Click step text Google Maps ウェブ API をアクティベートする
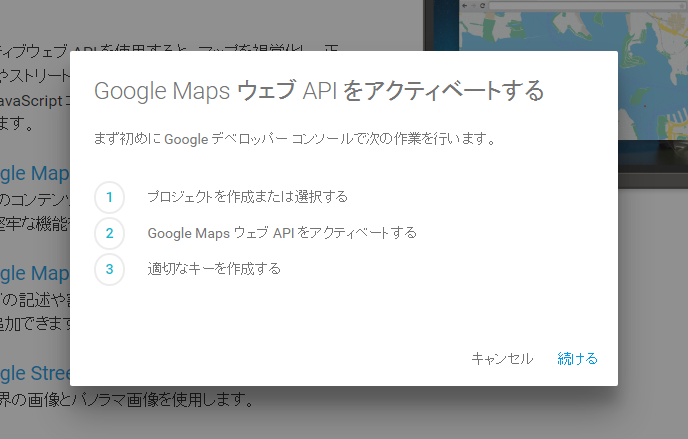Screen dimensions: 688x439 pos(282,233)
